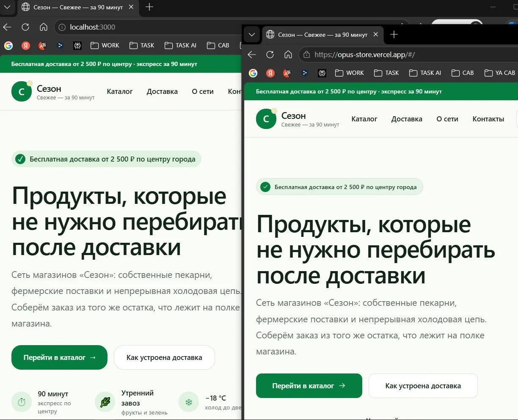Click back arrow in opus-store window
Viewport: 518px width, 420px height.
(252, 55)
